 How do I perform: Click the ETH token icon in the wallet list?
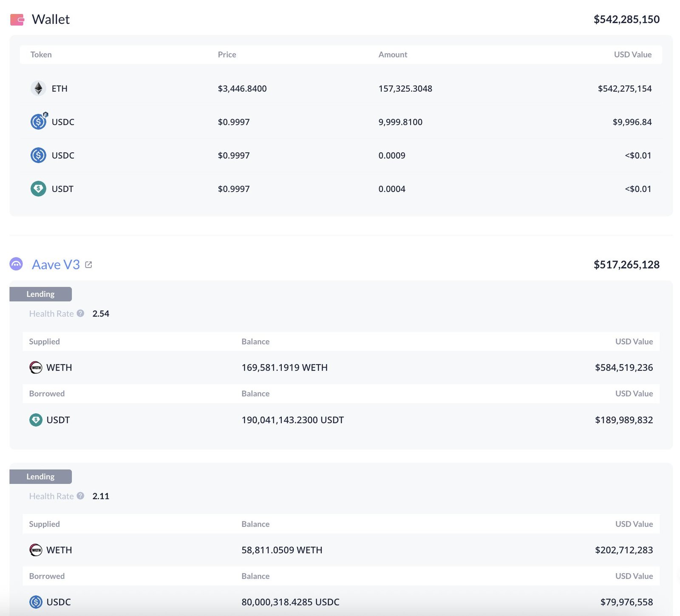click(x=38, y=89)
